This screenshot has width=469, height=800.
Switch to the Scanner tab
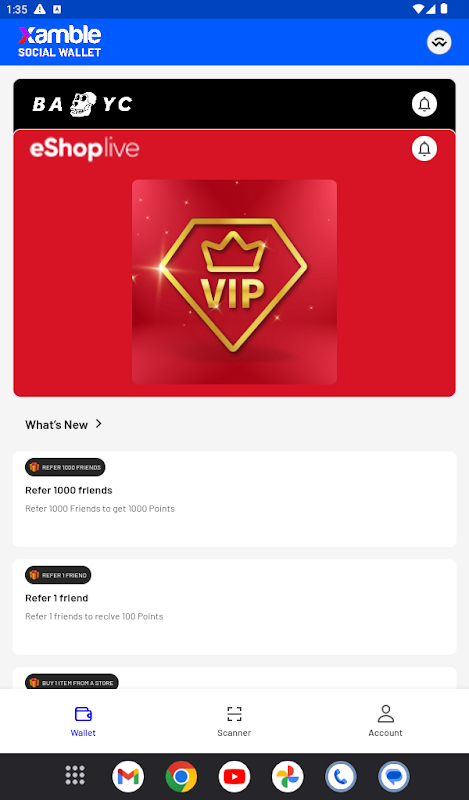tap(234, 721)
